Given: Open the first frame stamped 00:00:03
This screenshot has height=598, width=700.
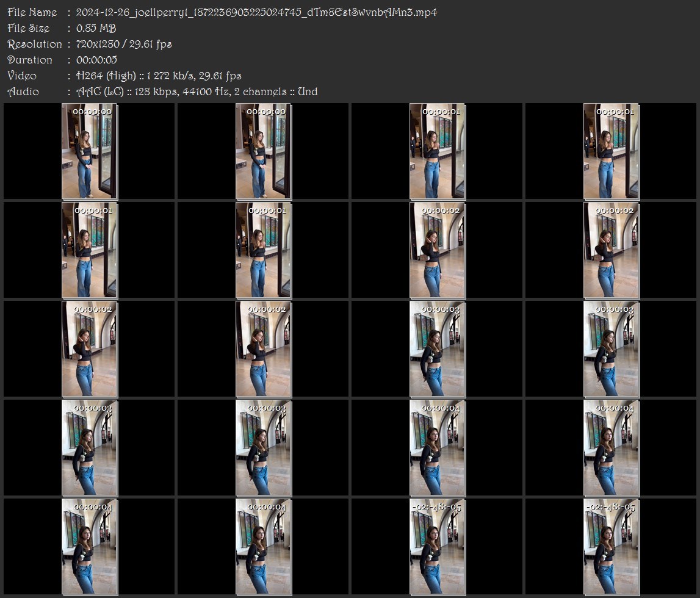Looking at the screenshot, I should (438, 349).
